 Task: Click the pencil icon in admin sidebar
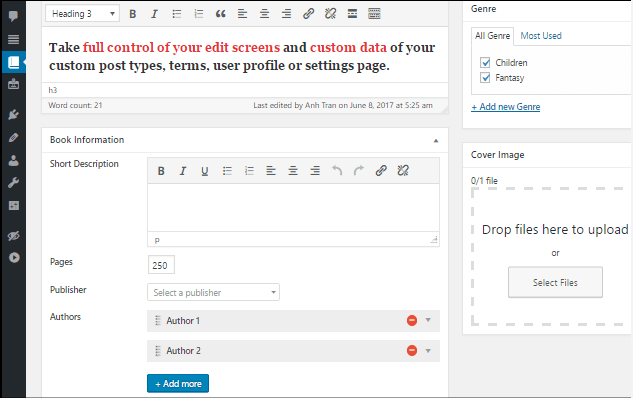(13, 138)
